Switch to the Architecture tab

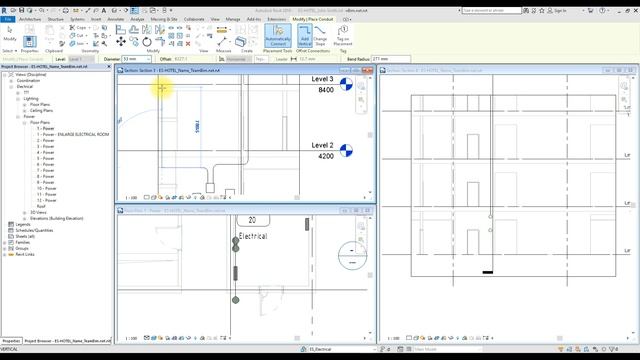30,19
